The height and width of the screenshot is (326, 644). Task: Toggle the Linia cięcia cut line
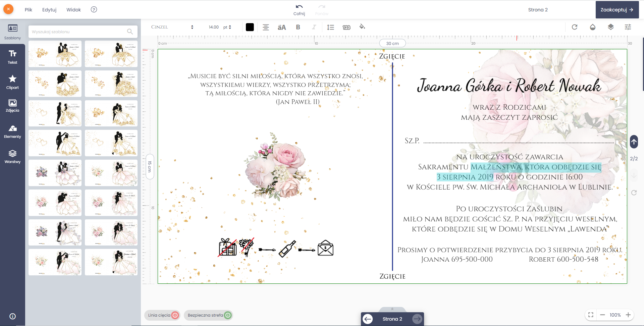point(162,315)
